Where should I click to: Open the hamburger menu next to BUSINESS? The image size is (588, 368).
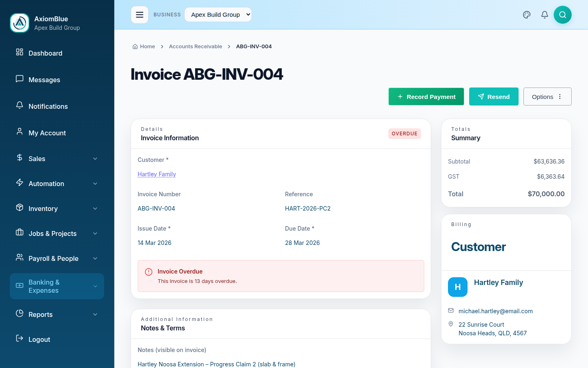click(140, 14)
